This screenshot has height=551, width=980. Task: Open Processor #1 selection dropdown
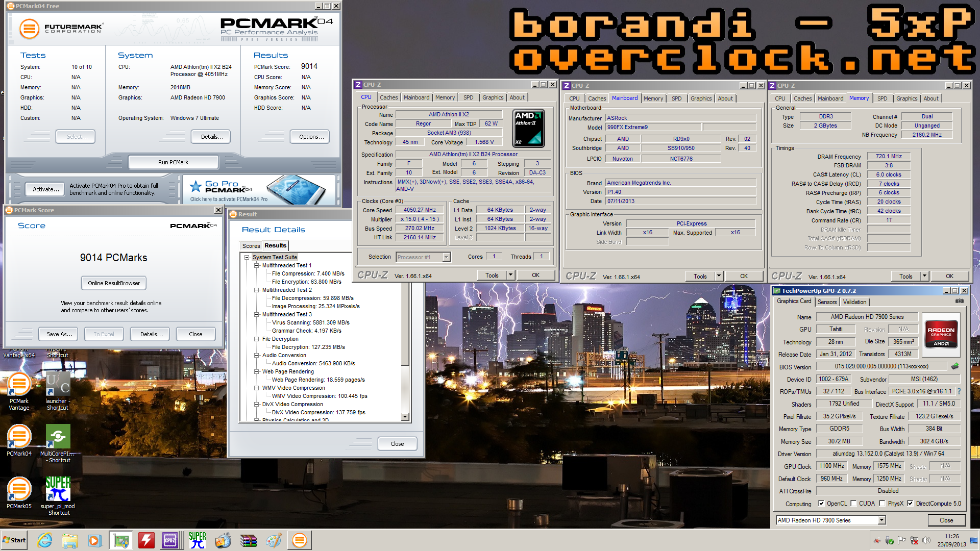(x=446, y=257)
